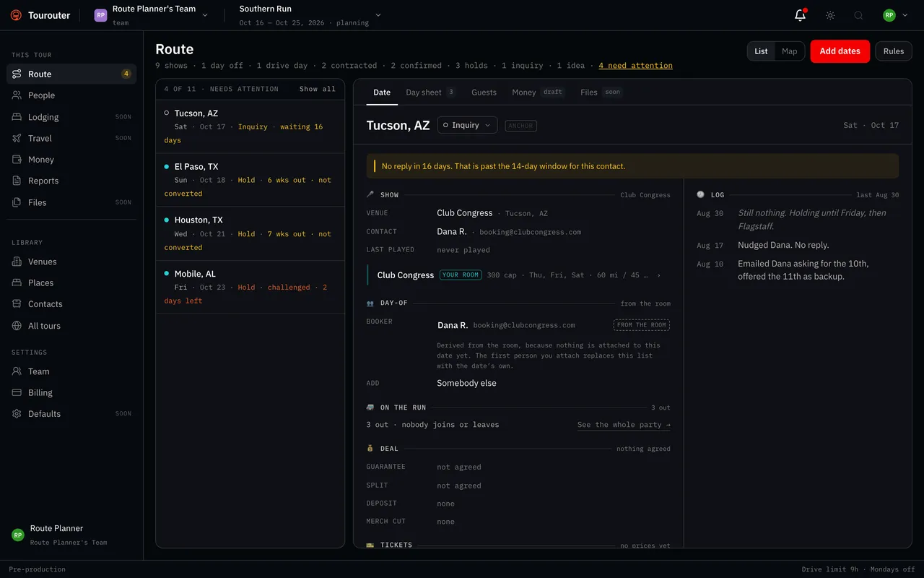Click the Tourouter logo icon
Image resolution: width=924 pixels, height=578 pixels.
(16, 15)
